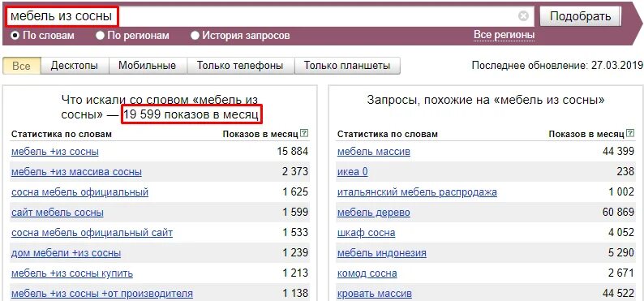
Task: Click the value '60 869' impressions
Action: [618, 213]
